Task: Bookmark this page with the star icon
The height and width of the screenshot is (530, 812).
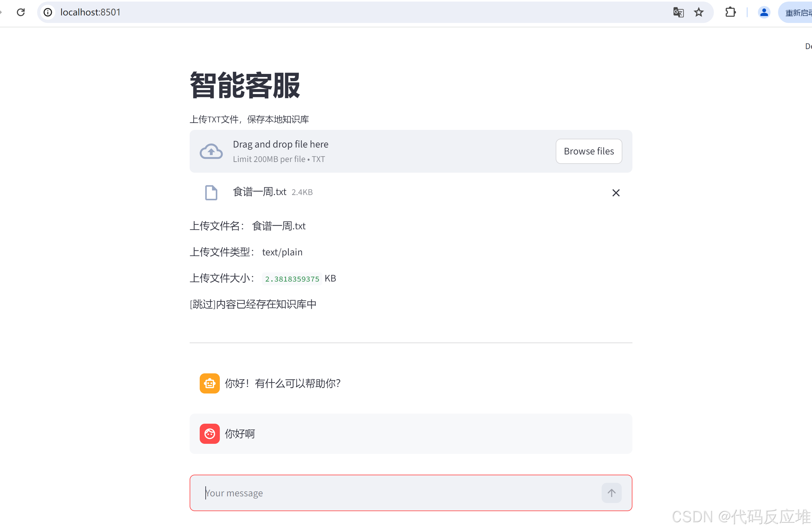Action: (698, 12)
